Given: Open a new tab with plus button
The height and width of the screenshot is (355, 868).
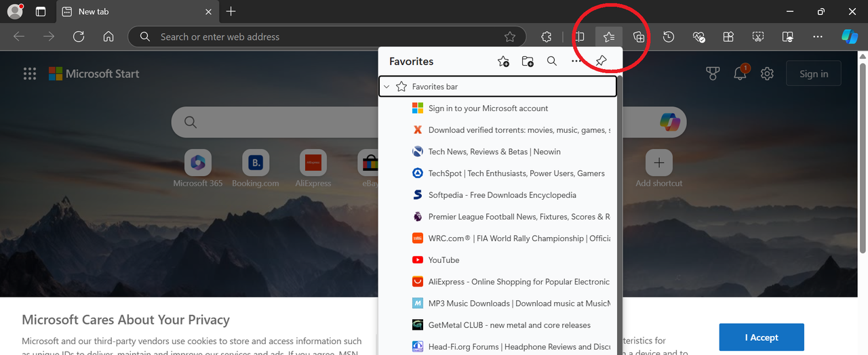Looking at the screenshot, I should (x=231, y=12).
